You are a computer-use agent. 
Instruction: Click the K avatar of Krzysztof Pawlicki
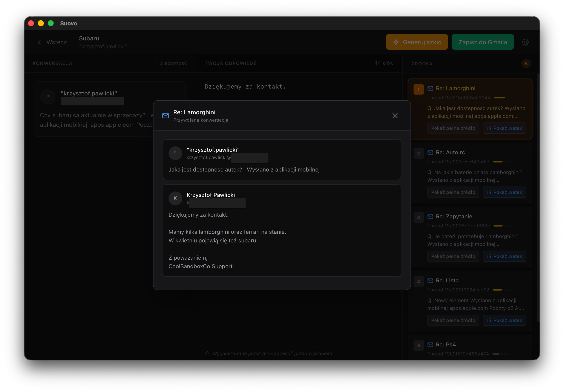tap(175, 198)
